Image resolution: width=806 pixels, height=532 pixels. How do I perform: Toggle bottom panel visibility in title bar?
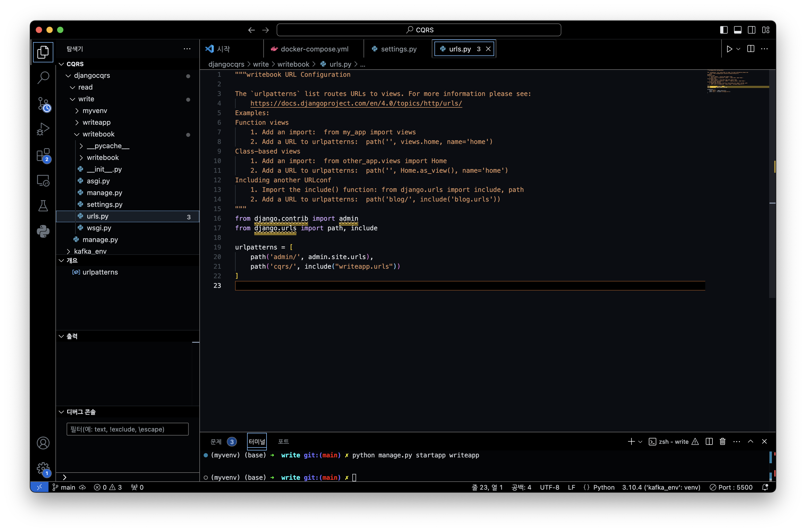tap(738, 30)
